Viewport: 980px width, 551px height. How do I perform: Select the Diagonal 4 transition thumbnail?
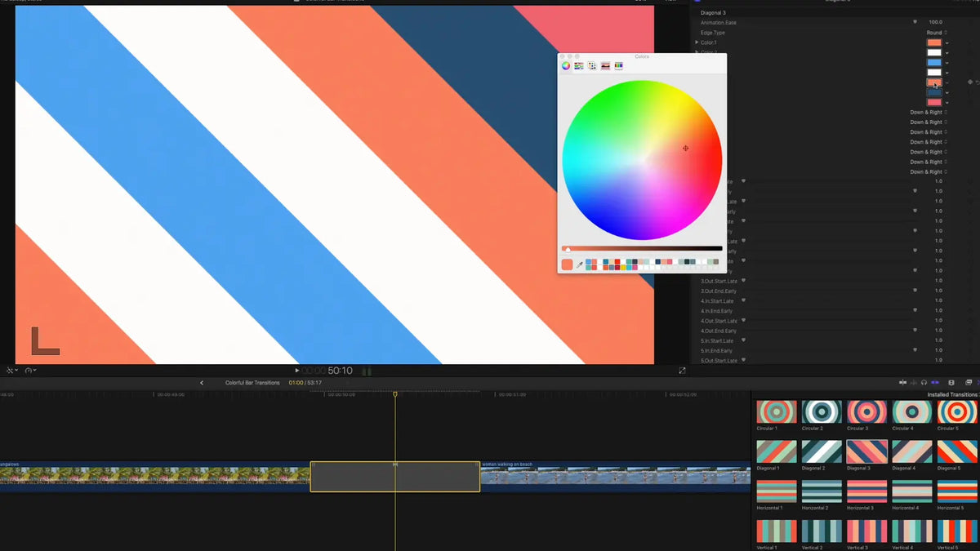(x=912, y=451)
